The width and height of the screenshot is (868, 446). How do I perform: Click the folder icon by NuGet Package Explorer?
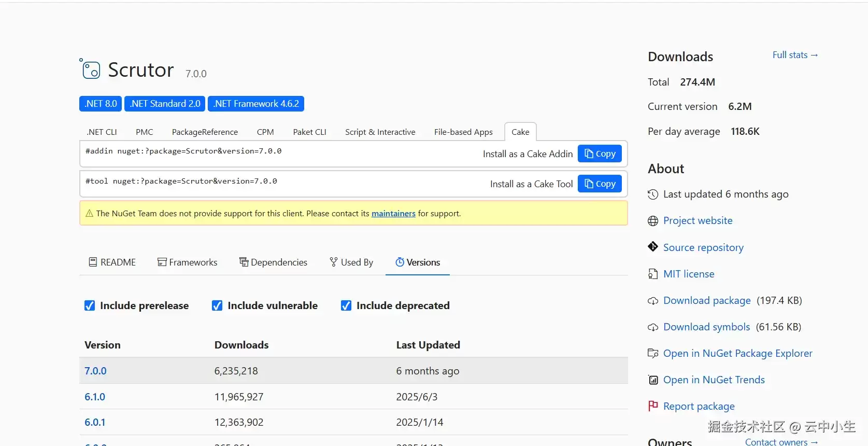[653, 353]
